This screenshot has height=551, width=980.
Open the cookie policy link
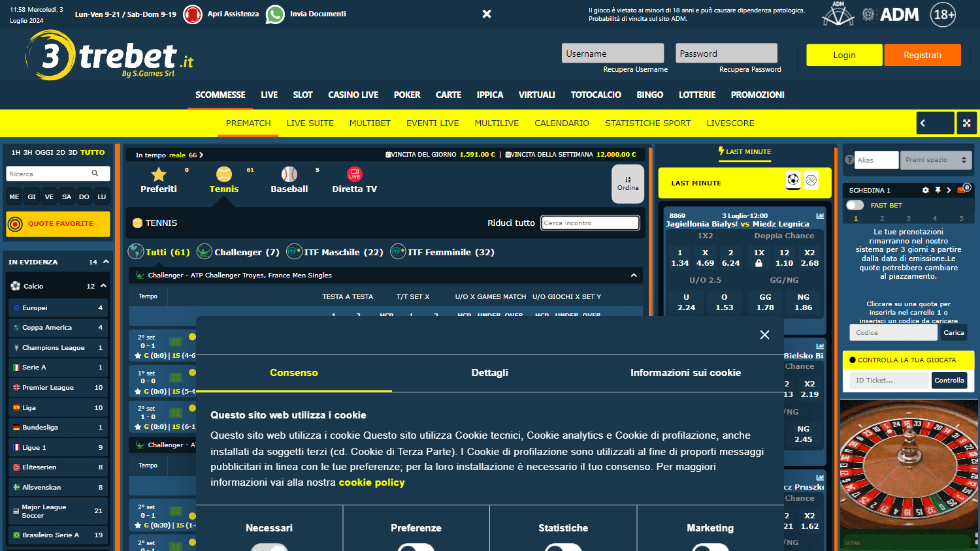tap(372, 482)
